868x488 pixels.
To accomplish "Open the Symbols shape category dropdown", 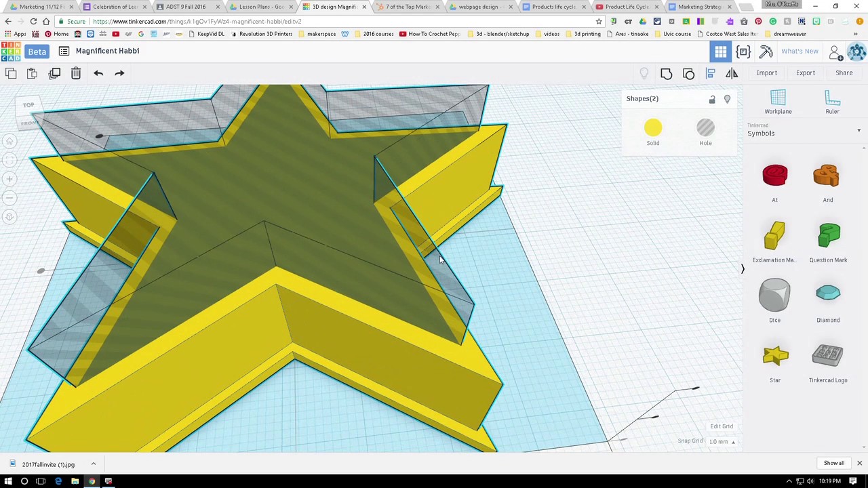I will (804, 131).
